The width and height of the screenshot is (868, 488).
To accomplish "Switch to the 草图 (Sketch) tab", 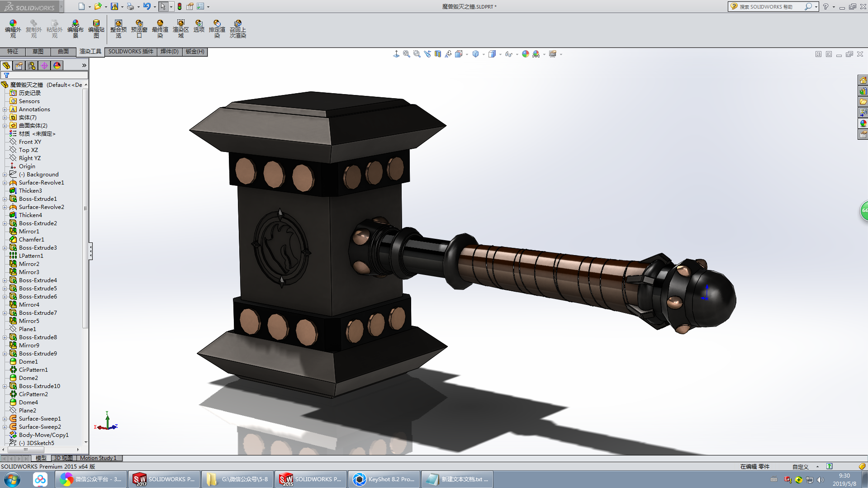I will [38, 52].
